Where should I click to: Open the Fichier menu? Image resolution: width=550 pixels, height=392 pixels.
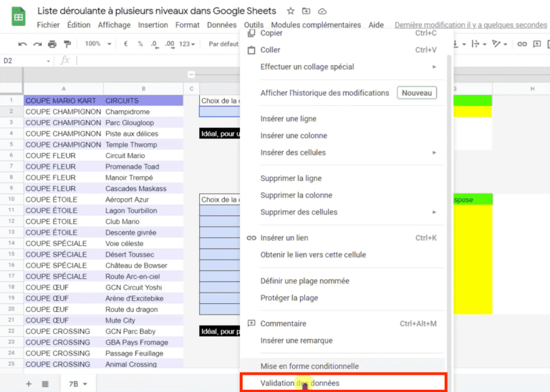[49, 25]
